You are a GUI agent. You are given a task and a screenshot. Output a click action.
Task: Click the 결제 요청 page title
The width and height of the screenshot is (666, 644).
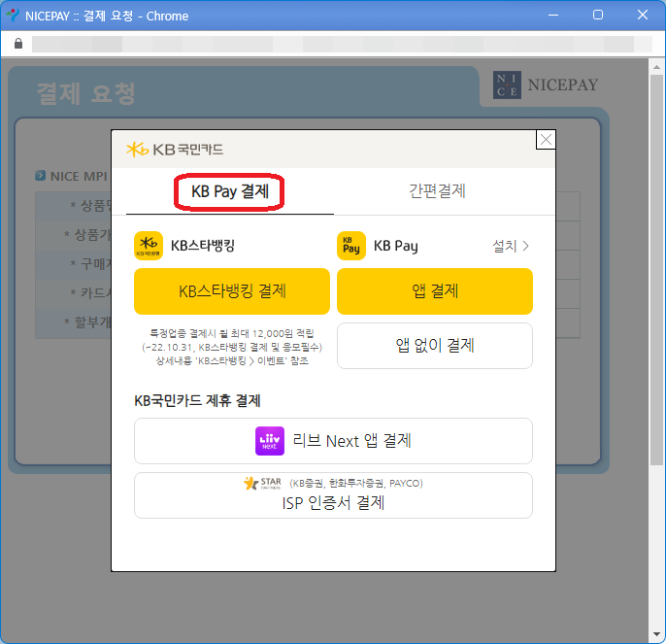pos(86,93)
